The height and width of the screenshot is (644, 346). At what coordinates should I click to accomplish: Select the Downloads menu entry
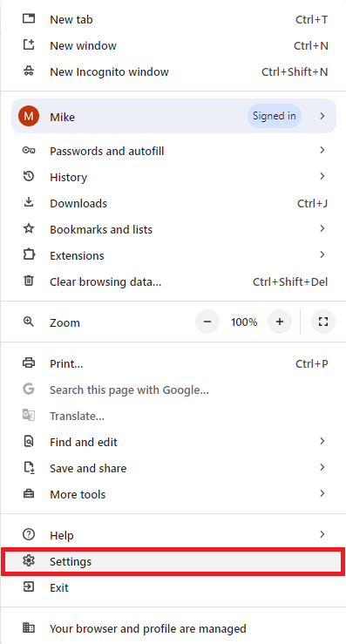(x=173, y=203)
